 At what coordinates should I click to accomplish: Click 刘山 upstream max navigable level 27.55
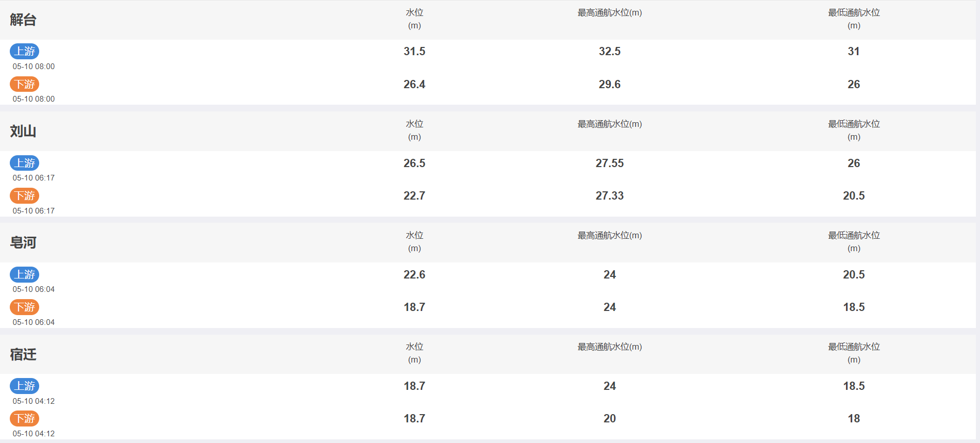(x=610, y=163)
